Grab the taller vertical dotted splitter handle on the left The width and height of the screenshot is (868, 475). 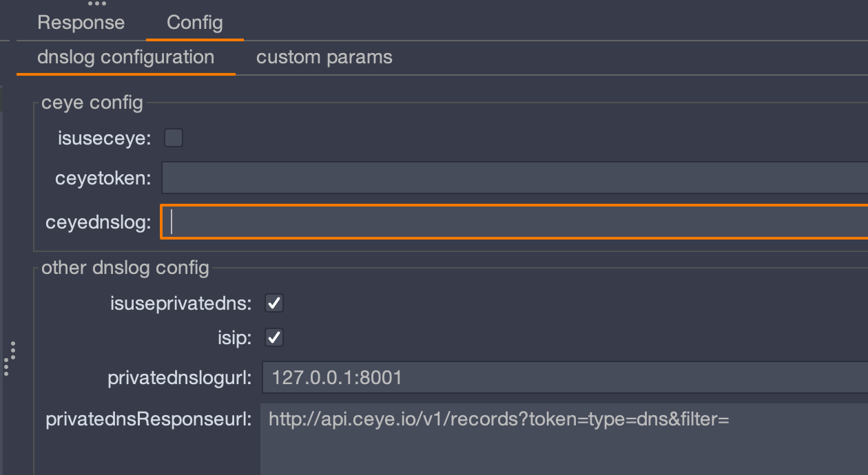coord(13,351)
